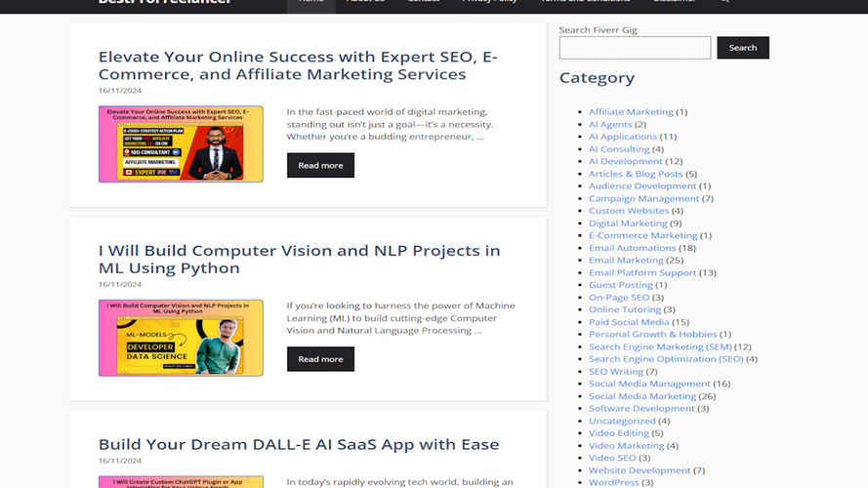Open Uncategorized category

tap(622, 421)
